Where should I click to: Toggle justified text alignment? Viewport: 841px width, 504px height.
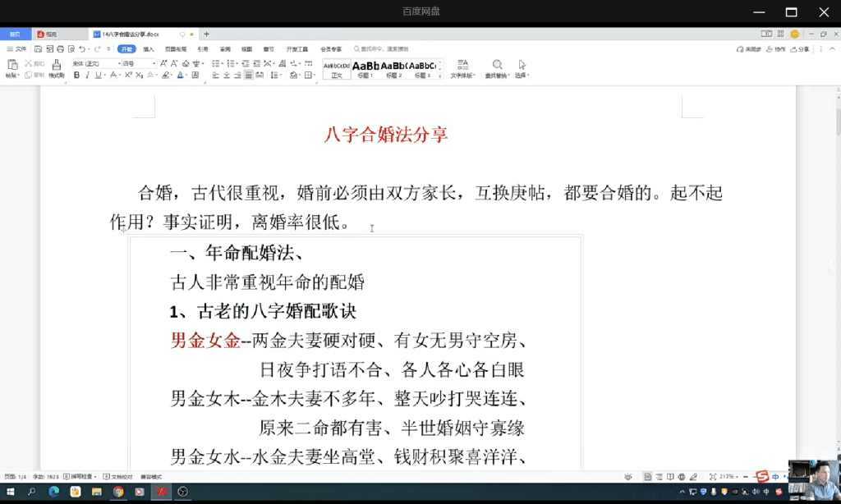pos(248,76)
